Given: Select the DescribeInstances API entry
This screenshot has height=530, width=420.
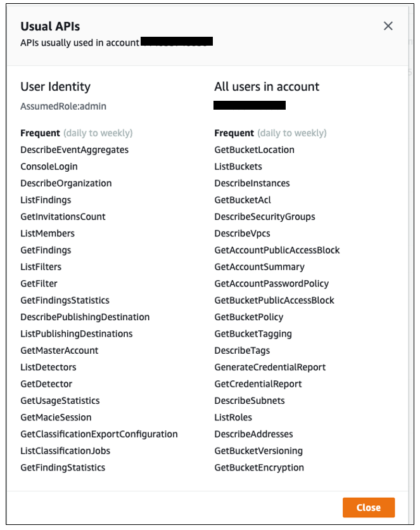Looking at the screenshot, I should click(253, 183).
